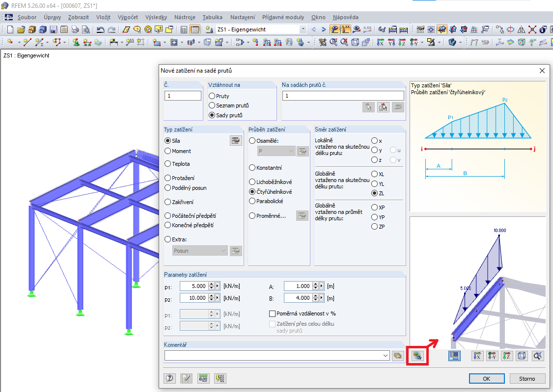Click the OK button
This screenshot has width=553, height=392.
point(487,379)
